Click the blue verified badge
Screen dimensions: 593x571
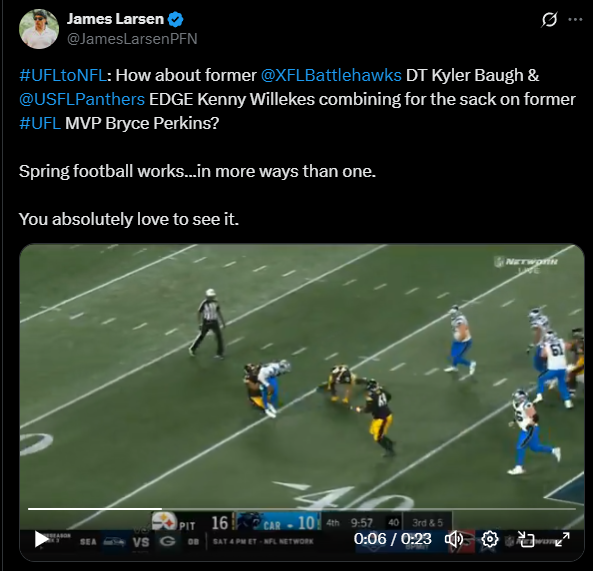(x=175, y=19)
